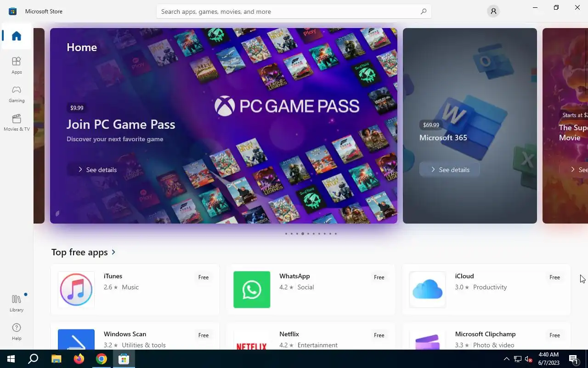Click the iCloud Productivity category text
Viewport: 588px width, 368px height.
click(x=490, y=287)
